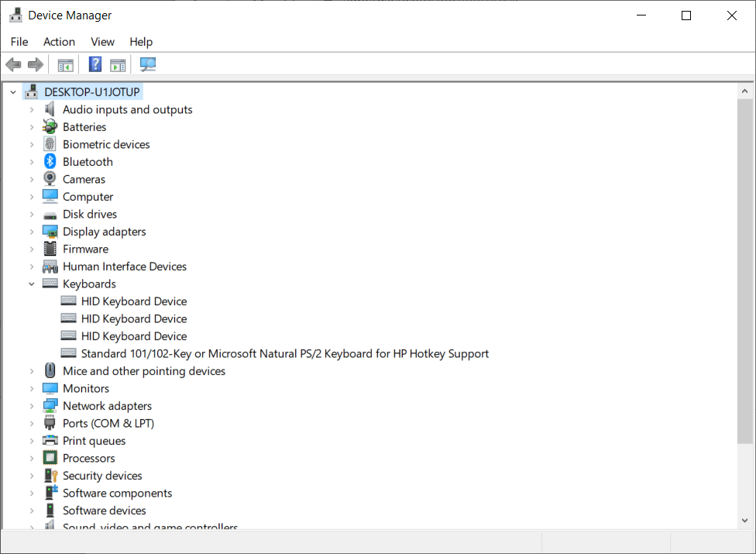The width and height of the screenshot is (756, 554).
Task: Click the Print queues printer icon
Action: (50, 440)
